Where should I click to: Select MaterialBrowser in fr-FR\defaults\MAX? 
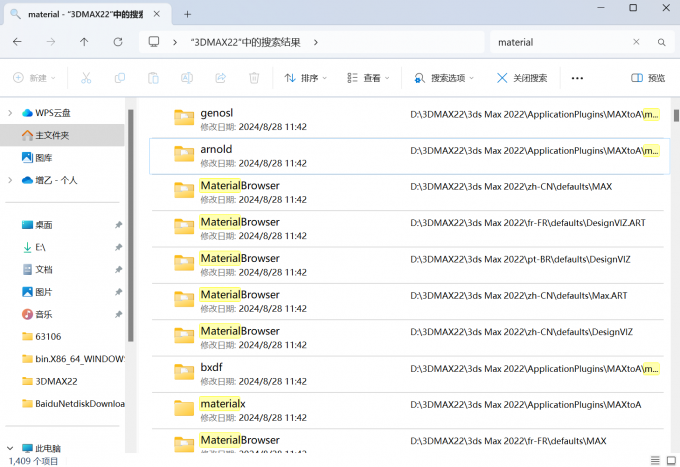click(408, 441)
